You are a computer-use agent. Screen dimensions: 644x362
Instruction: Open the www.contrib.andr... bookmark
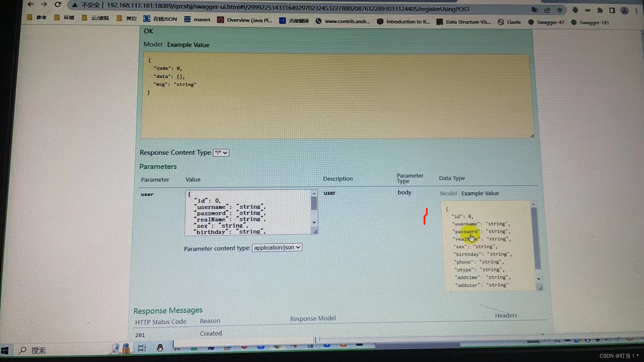click(x=343, y=21)
